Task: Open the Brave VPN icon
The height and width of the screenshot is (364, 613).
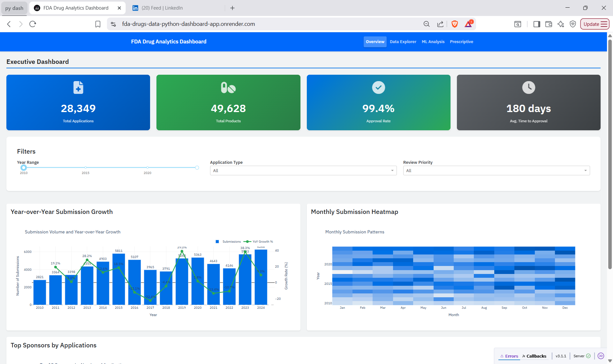Action: [573, 24]
